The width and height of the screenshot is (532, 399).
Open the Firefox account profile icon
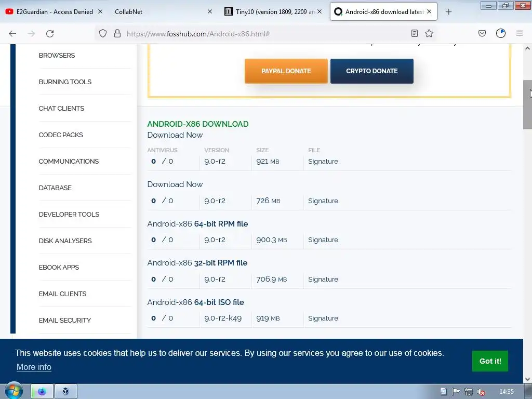501,33
